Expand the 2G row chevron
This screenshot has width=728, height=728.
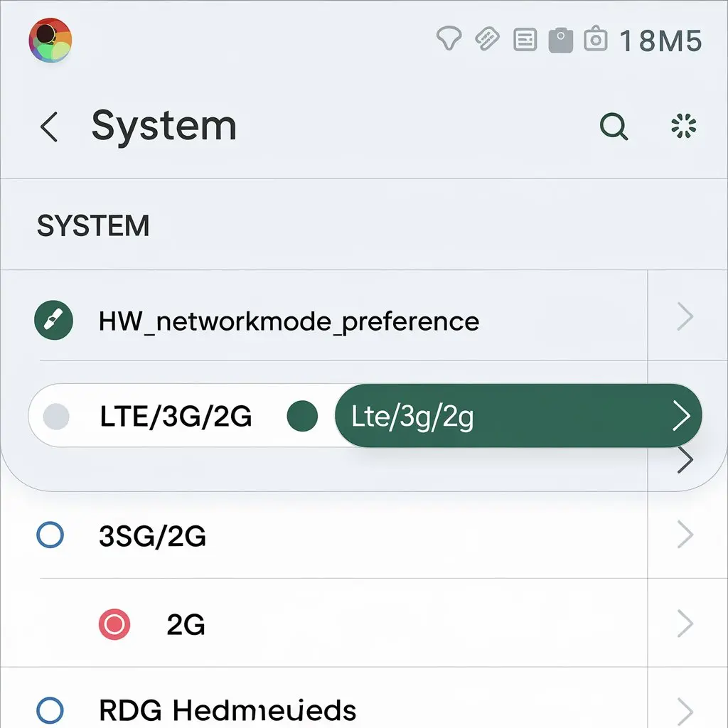pyautogui.click(x=685, y=623)
